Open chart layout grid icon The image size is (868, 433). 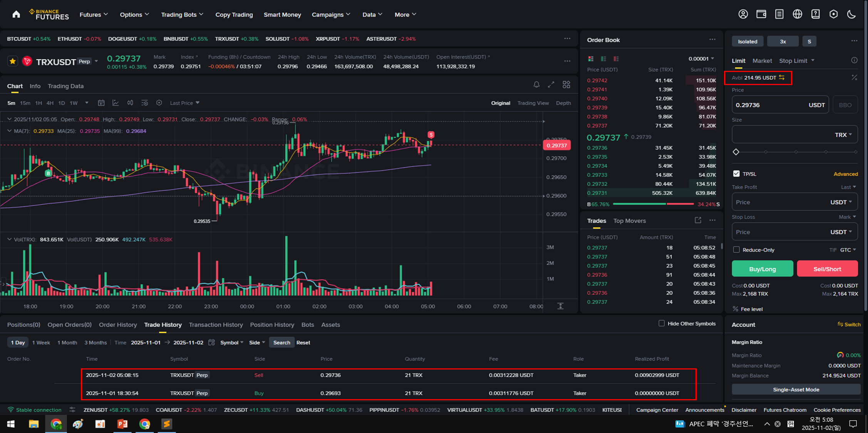(x=566, y=85)
